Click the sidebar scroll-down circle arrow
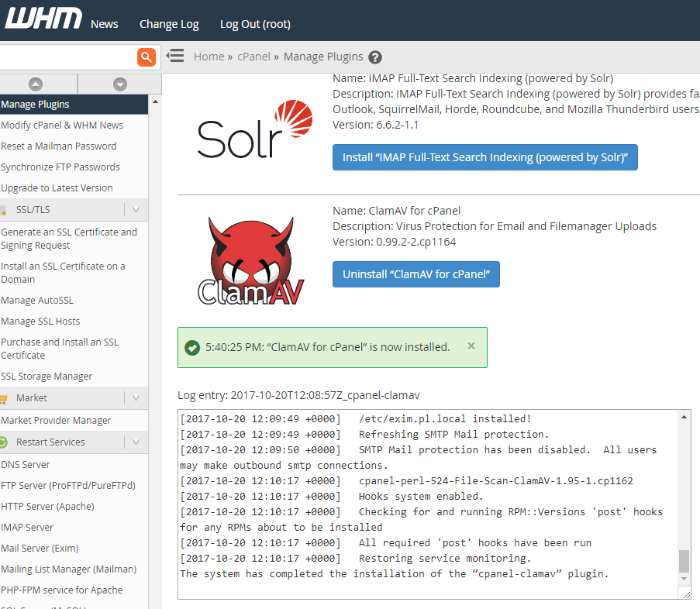Viewport: 700px width, 609px height. [x=120, y=84]
